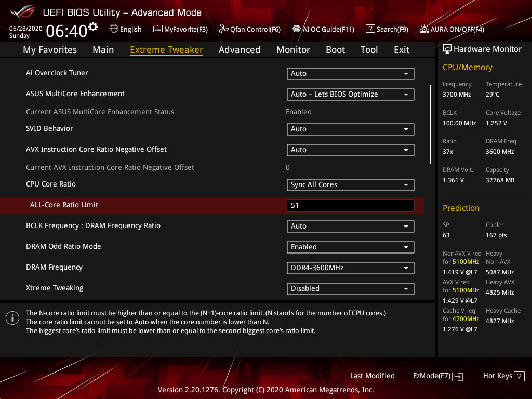Click the settings gear icon beside the clock

(93, 26)
